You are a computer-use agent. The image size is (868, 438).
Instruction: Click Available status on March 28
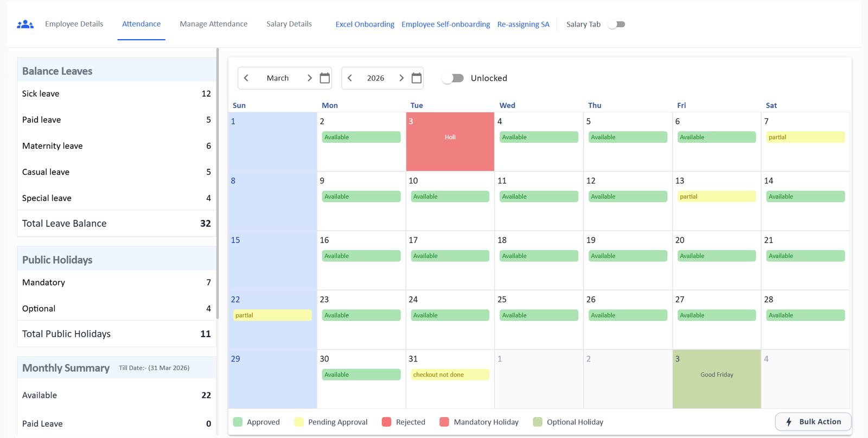tap(806, 315)
